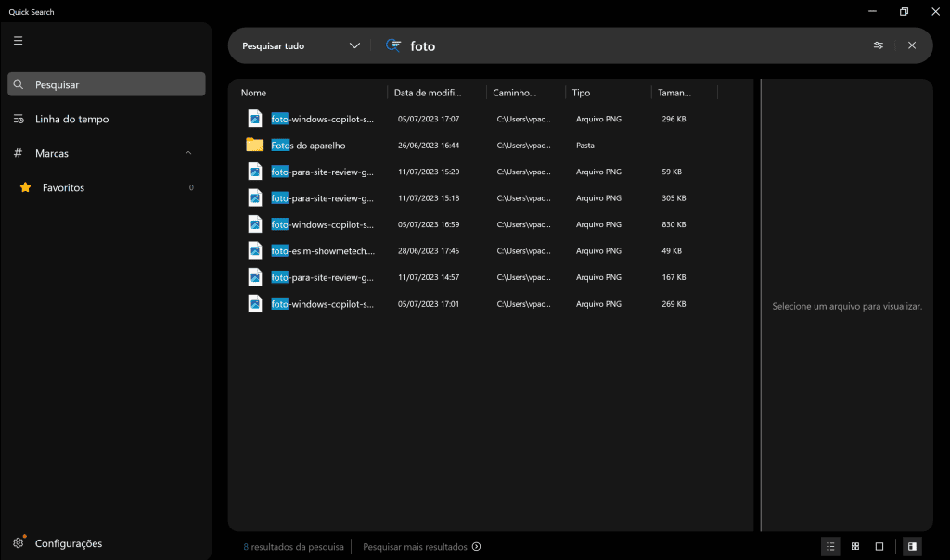The image size is (950, 560).
Task: Open the Pesquisar tudo dropdown
Action: point(301,45)
